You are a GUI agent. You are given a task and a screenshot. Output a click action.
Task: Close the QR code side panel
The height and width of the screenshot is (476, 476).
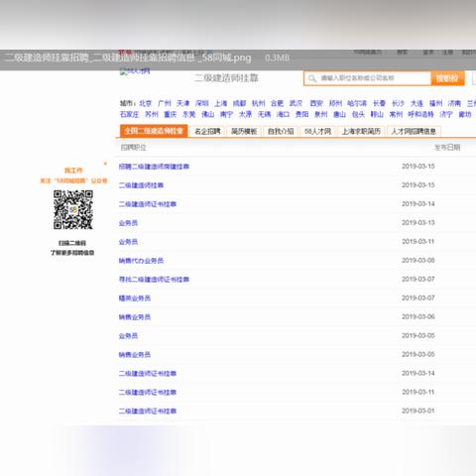pyautogui.click(x=105, y=164)
